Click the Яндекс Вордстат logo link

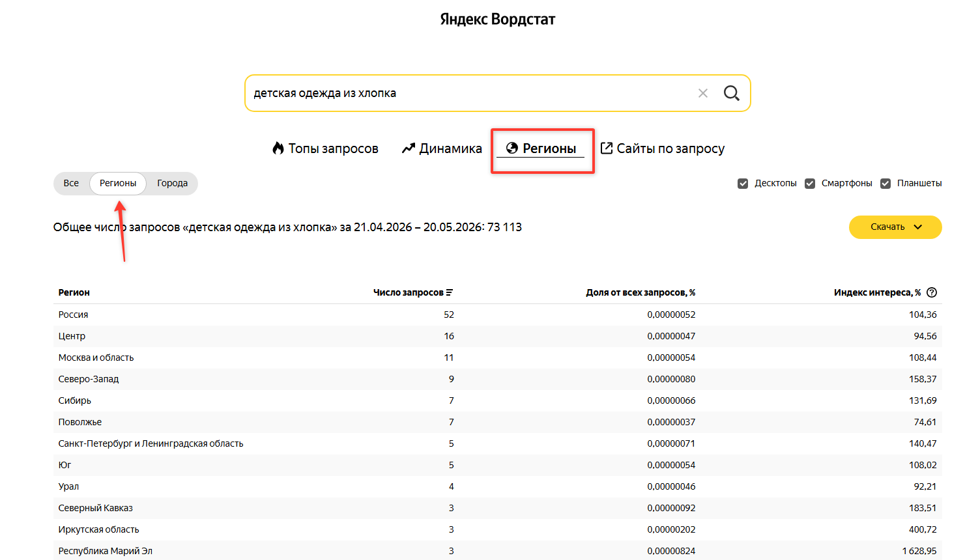click(x=498, y=20)
